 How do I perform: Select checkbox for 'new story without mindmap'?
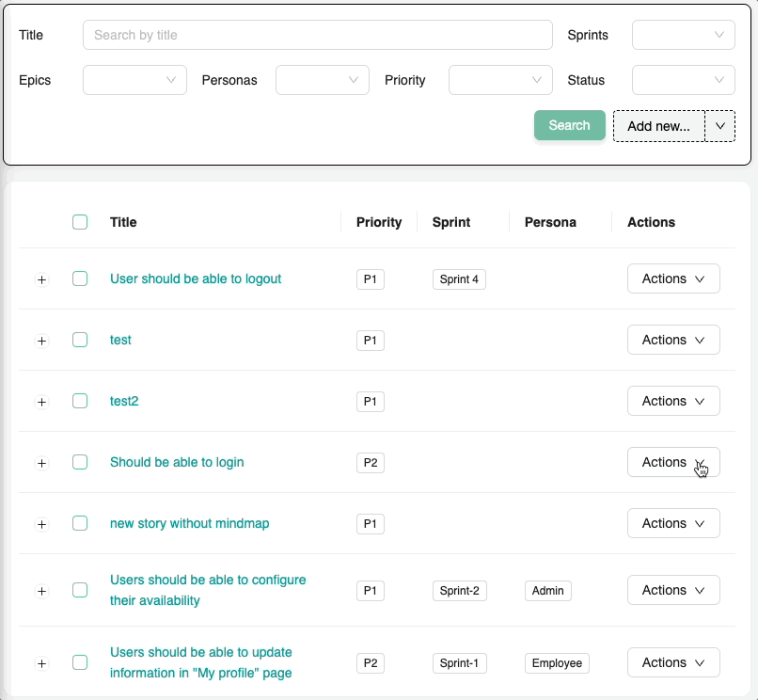(x=80, y=523)
